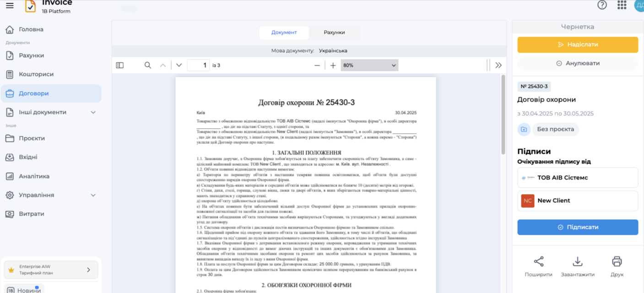Open the user profile avatar
Viewport: 644px width, 293px height.
(x=639, y=5)
